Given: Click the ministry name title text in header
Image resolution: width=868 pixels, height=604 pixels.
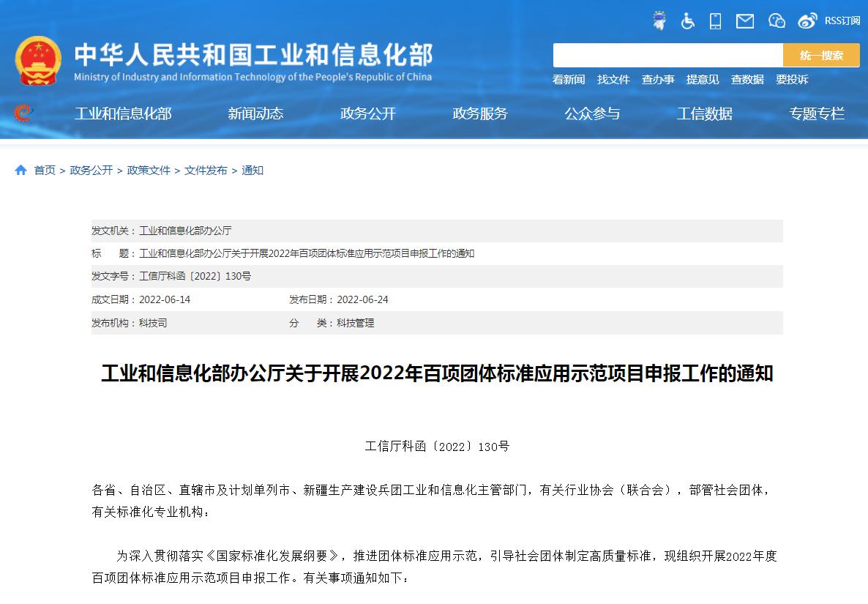Looking at the screenshot, I should pos(253,56).
